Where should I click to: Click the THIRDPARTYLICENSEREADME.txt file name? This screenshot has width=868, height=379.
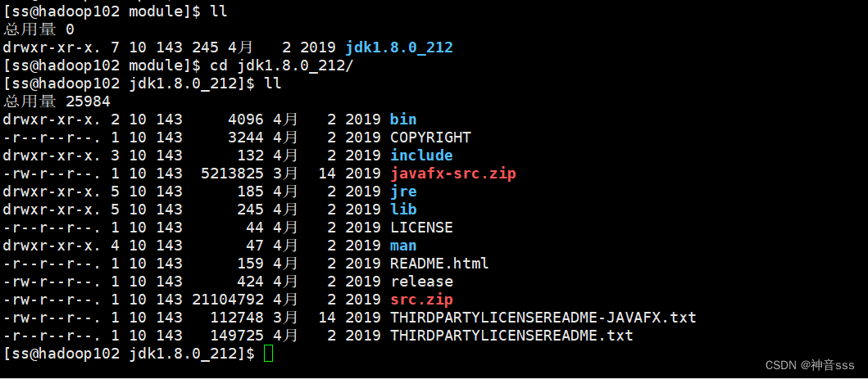(x=511, y=336)
